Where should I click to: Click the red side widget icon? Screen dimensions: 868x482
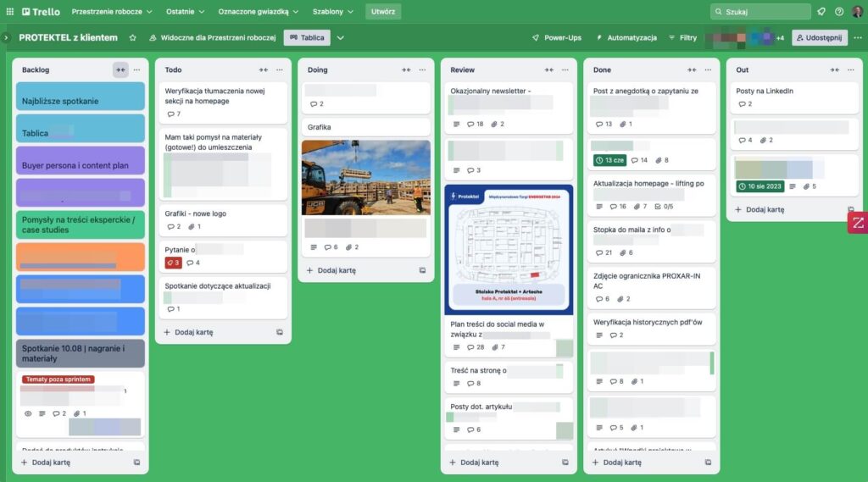click(x=858, y=223)
